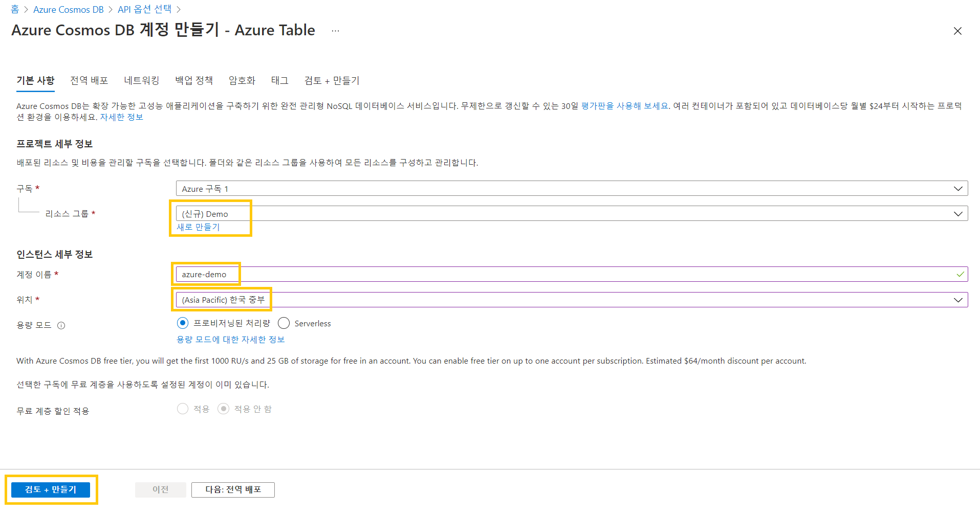This screenshot has width=980, height=515.
Task: Click the info icon next to 용량 모드
Action: click(61, 325)
